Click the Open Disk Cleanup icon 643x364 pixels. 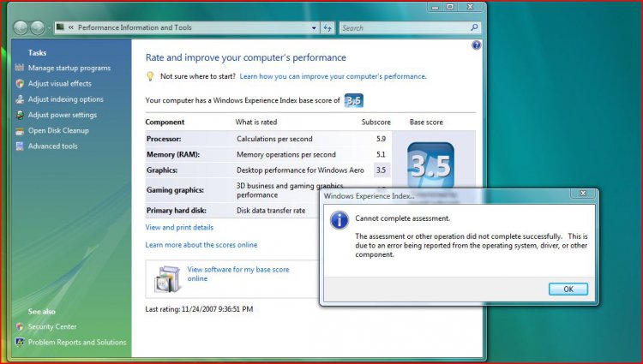(19, 131)
